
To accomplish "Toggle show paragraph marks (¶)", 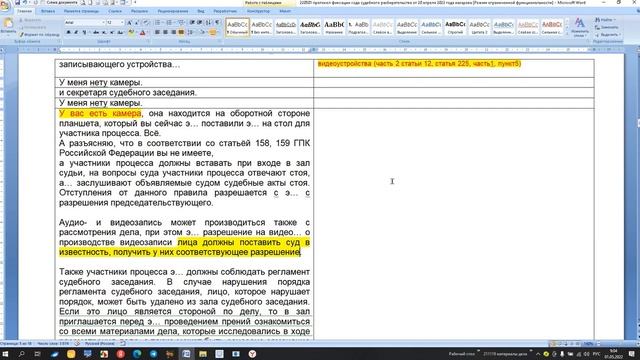I will 217,22.
